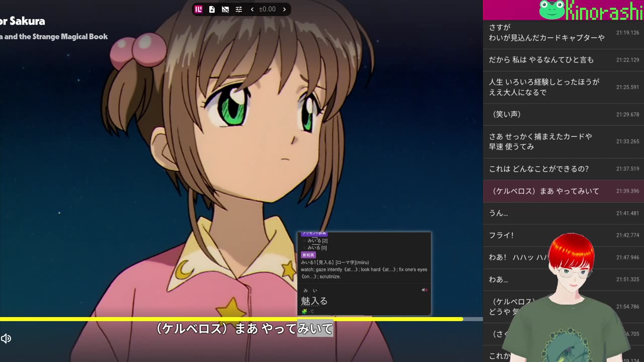Image resolution: width=644 pixels, height=362 pixels.
Task: Open the load subtitle file icon
Action: (x=212, y=9)
